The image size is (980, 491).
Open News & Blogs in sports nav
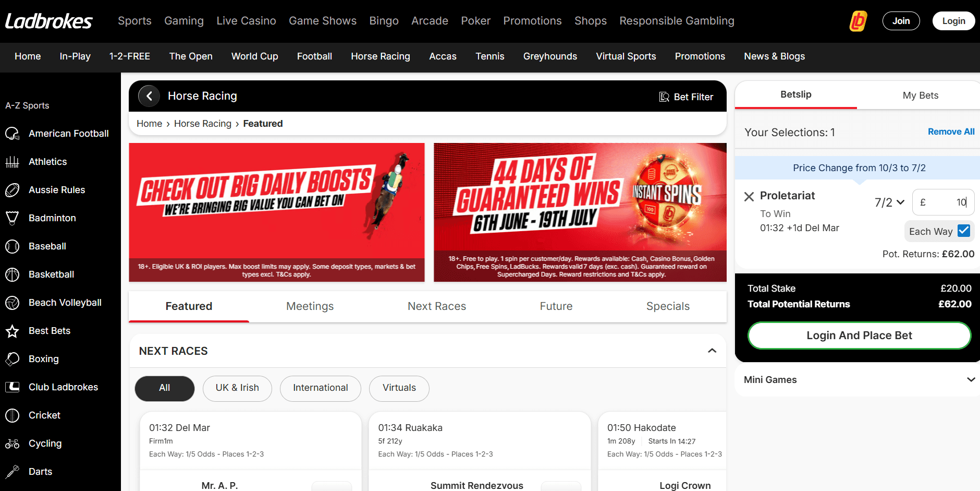coord(774,56)
